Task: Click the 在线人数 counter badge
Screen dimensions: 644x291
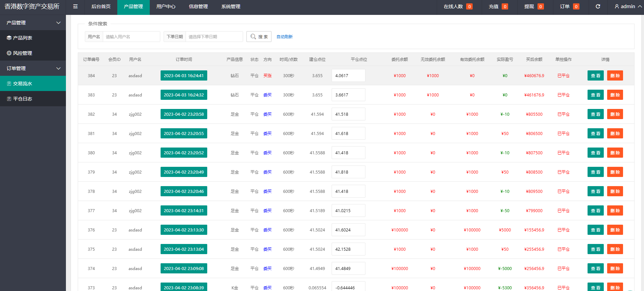Action: pos(469,6)
